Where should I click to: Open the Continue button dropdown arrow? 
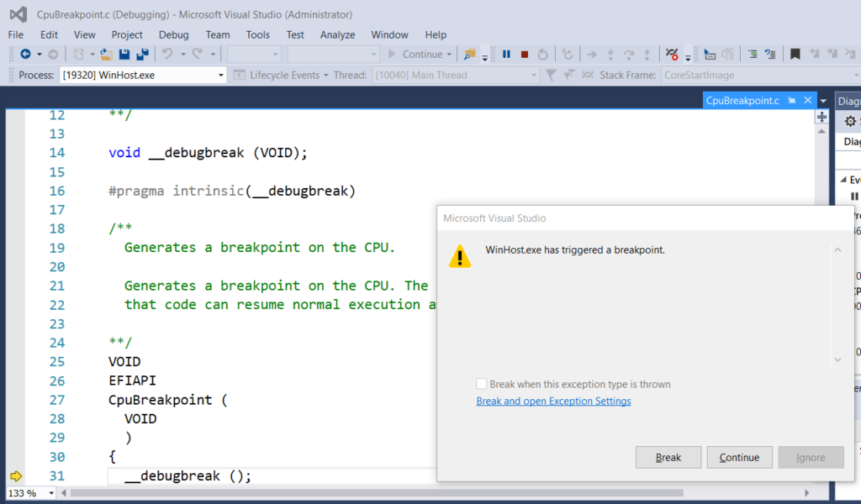(x=449, y=55)
